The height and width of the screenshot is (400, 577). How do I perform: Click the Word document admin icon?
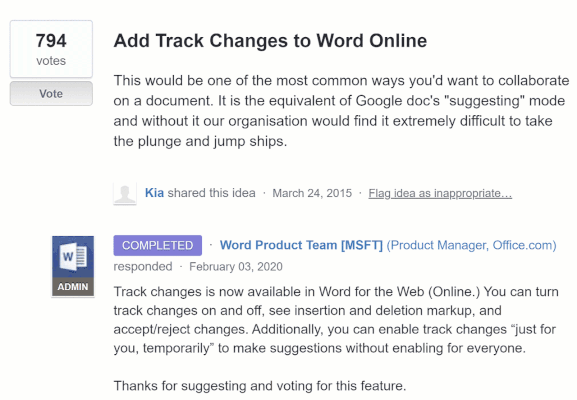coord(73,257)
